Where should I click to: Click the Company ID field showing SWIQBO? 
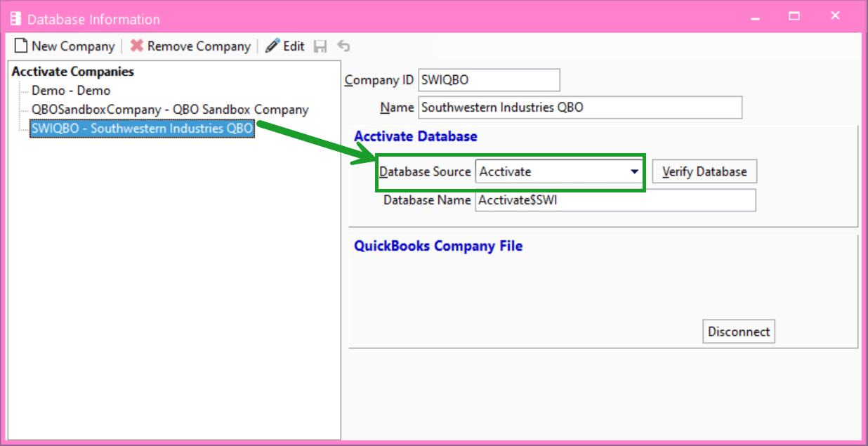[x=489, y=79]
